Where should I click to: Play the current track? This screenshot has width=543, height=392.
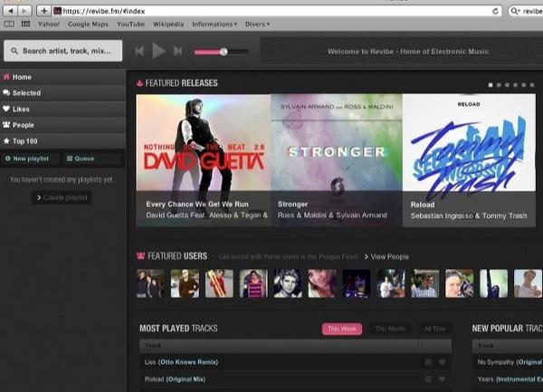(158, 52)
